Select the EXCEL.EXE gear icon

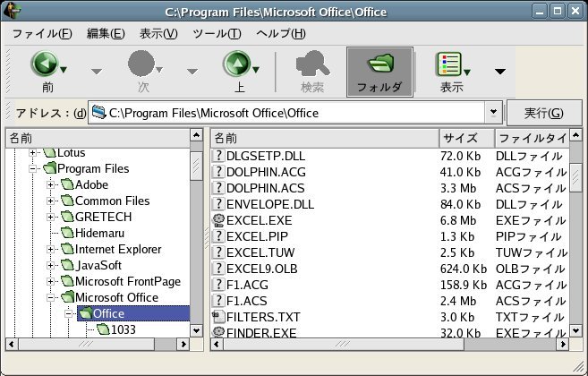coord(218,220)
